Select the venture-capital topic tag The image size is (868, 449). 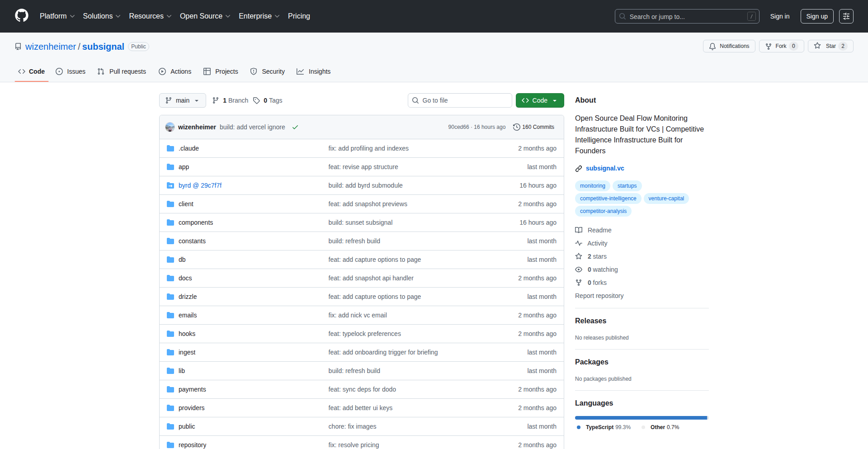coord(666,199)
